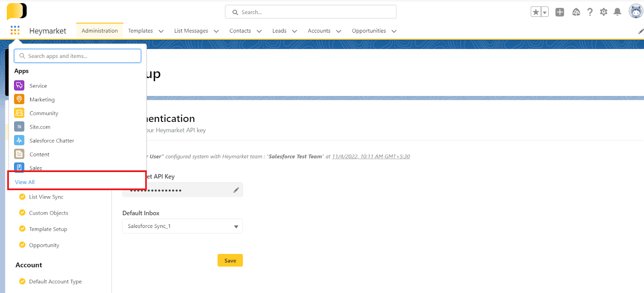Screen dimensions: 644x293
Task: Select Service in the Apps list
Action: tap(38, 86)
